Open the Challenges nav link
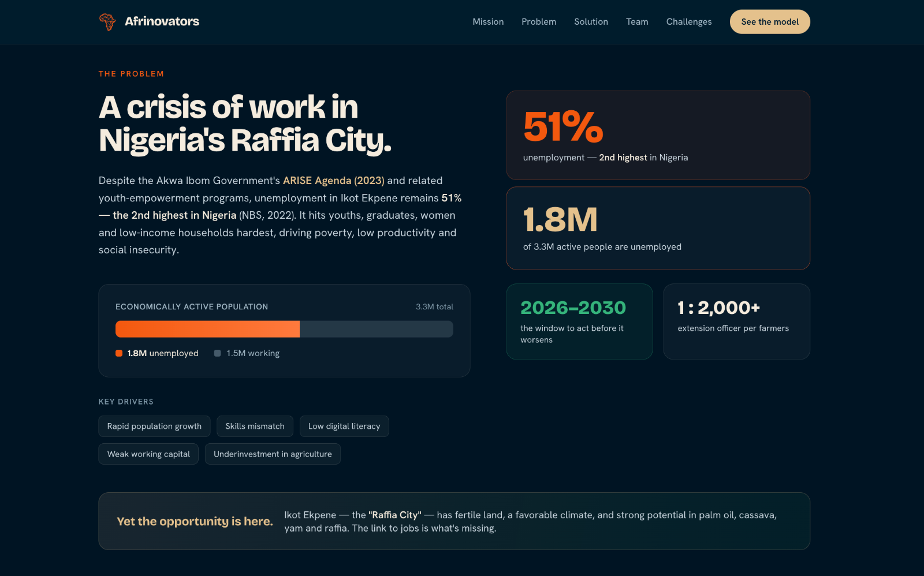The width and height of the screenshot is (924, 576). coord(689,22)
